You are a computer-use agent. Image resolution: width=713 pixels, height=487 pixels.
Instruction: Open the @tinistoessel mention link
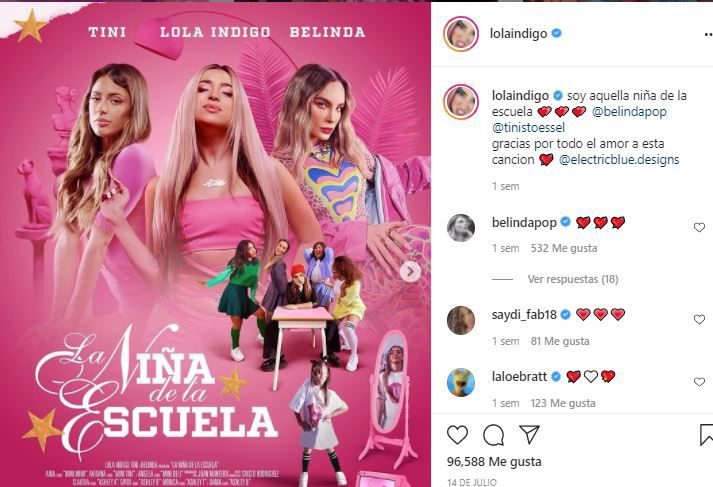(x=528, y=128)
